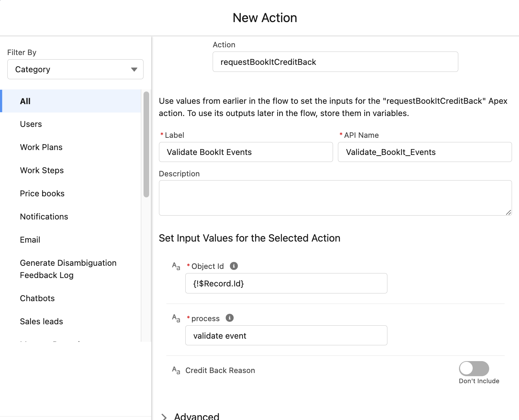
Task: Expand the Advanced section
Action: coord(164,416)
